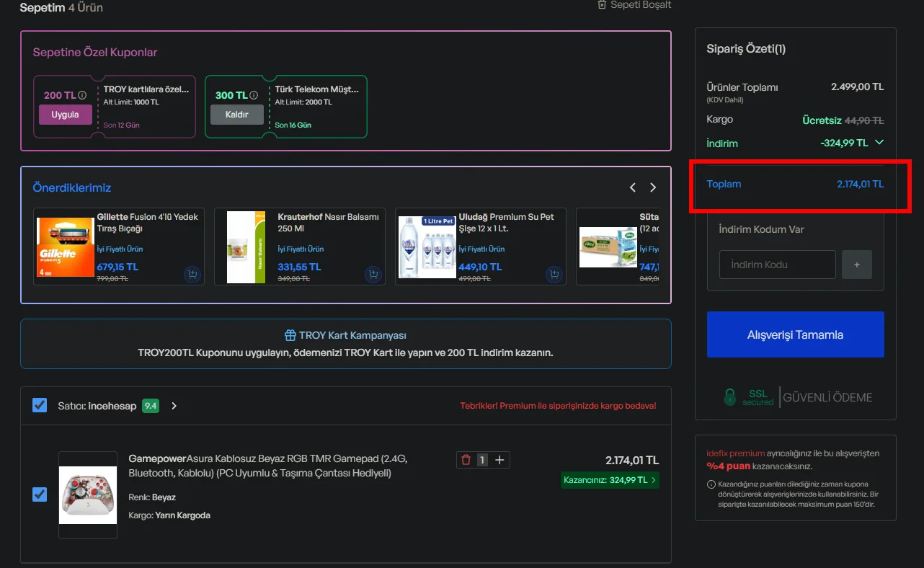The height and width of the screenshot is (568, 924).
Task: Click the discount amount -324,99 TL
Action: tap(844, 143)
